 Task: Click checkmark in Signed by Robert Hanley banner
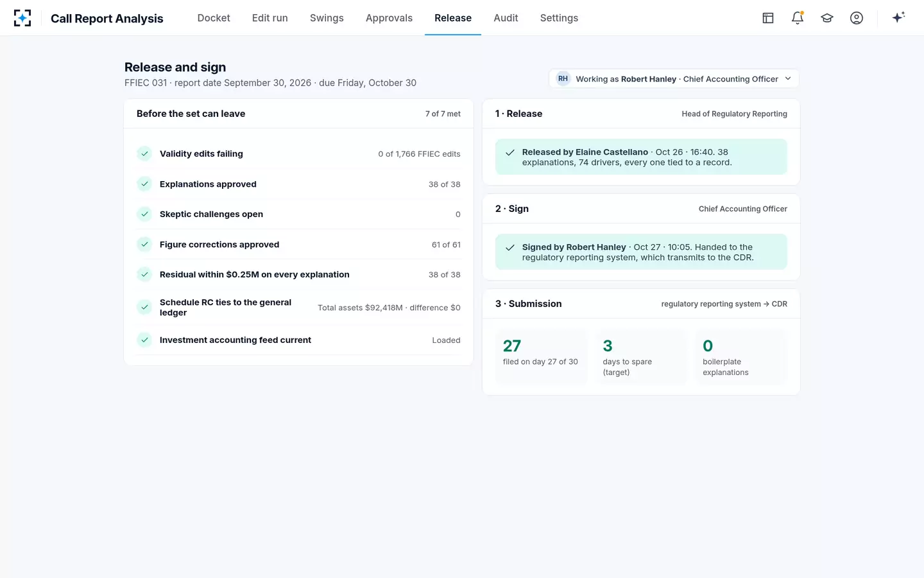pyautogui.click(x=510, y=248)
